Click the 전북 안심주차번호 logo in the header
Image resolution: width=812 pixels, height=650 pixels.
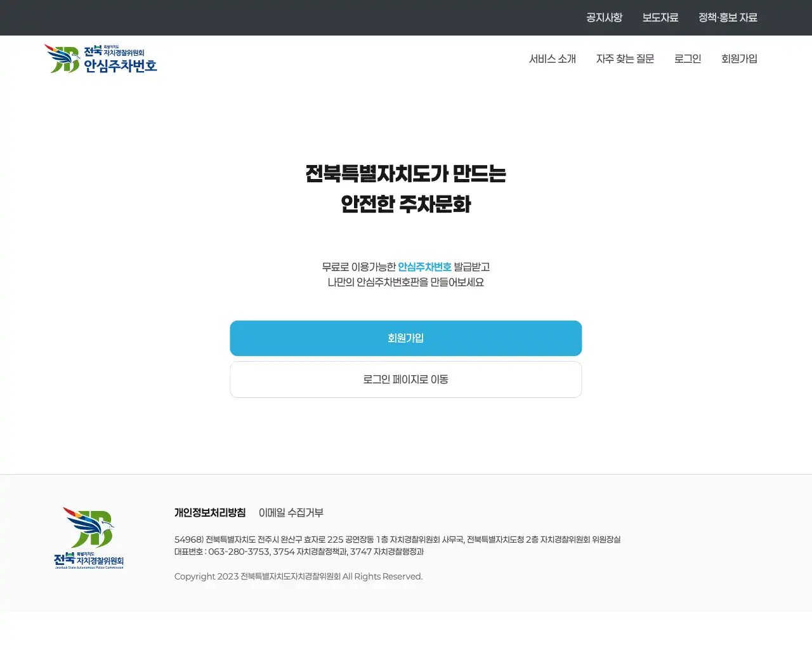(101, 58)
